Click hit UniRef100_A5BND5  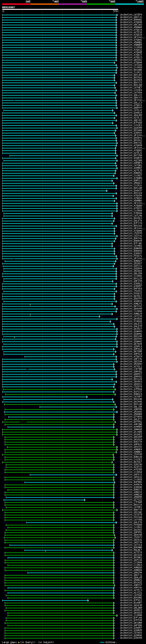[131, 45]
